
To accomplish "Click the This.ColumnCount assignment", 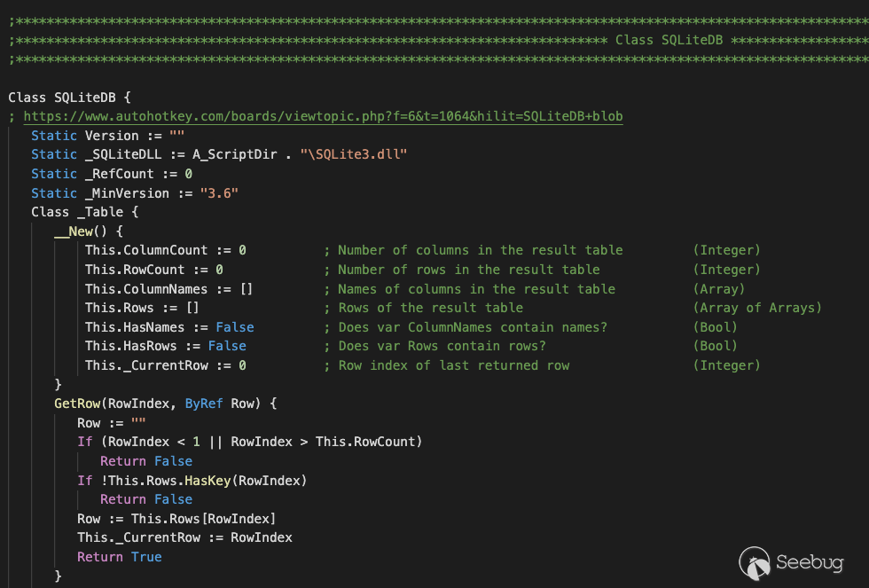I will click(166, 250).
